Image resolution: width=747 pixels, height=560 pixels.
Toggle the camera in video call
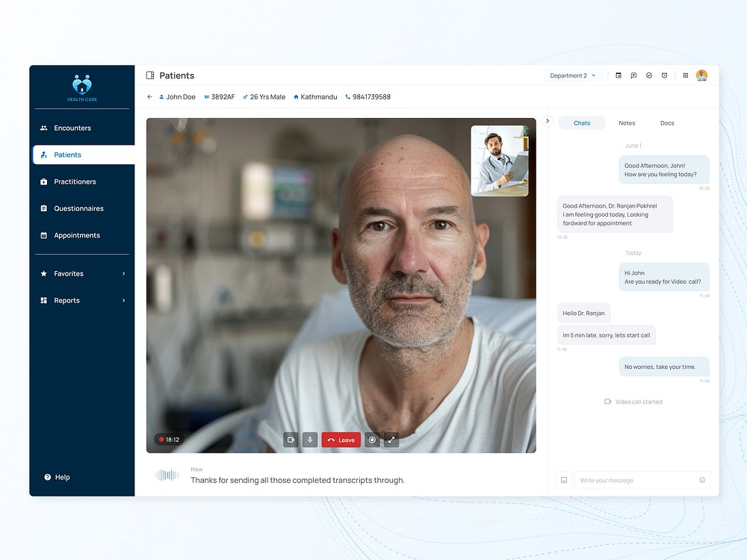pyautogui.click(x=291, y=440)
